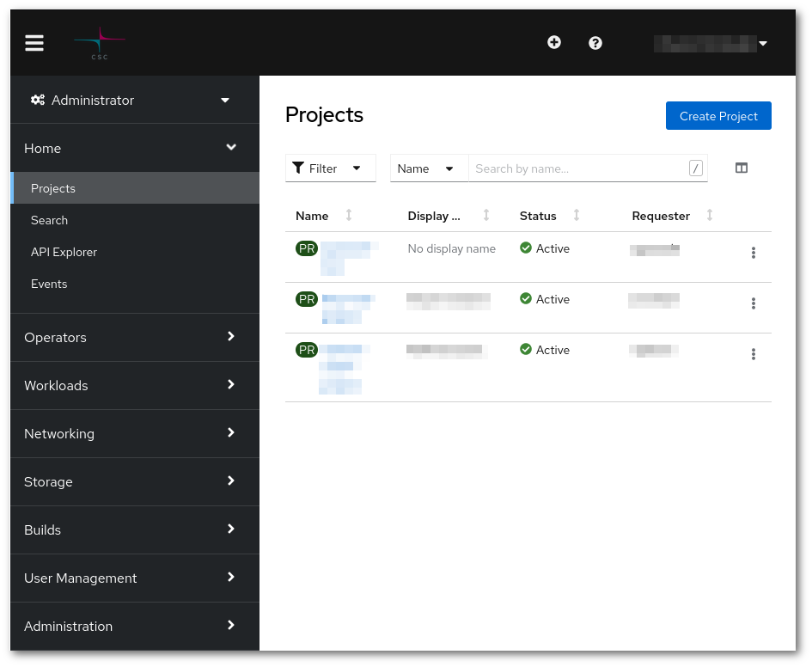Sort the table by Requester column
Viewport: 812px width, 667px height.
click(x=672, y=216)
